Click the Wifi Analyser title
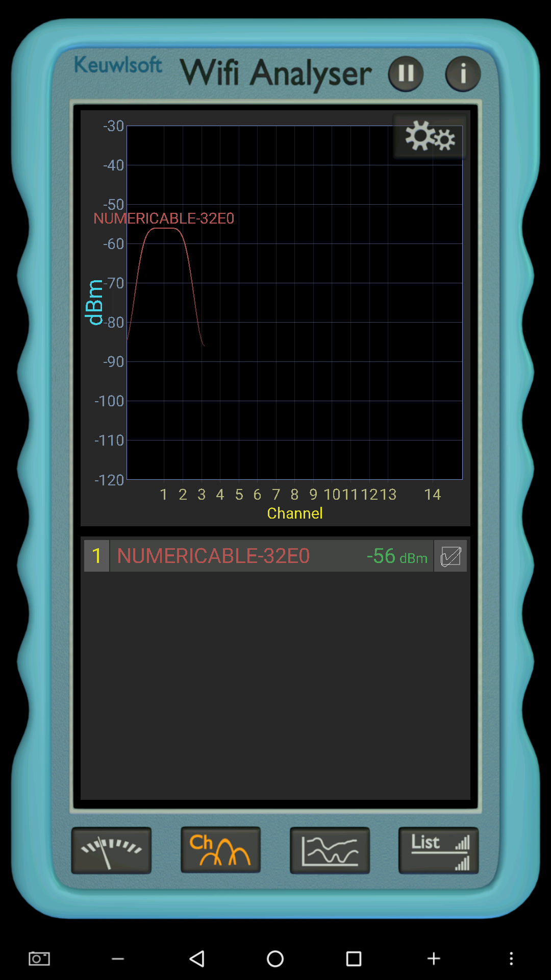Screen dimensions: 551x980 click(275, 73)
